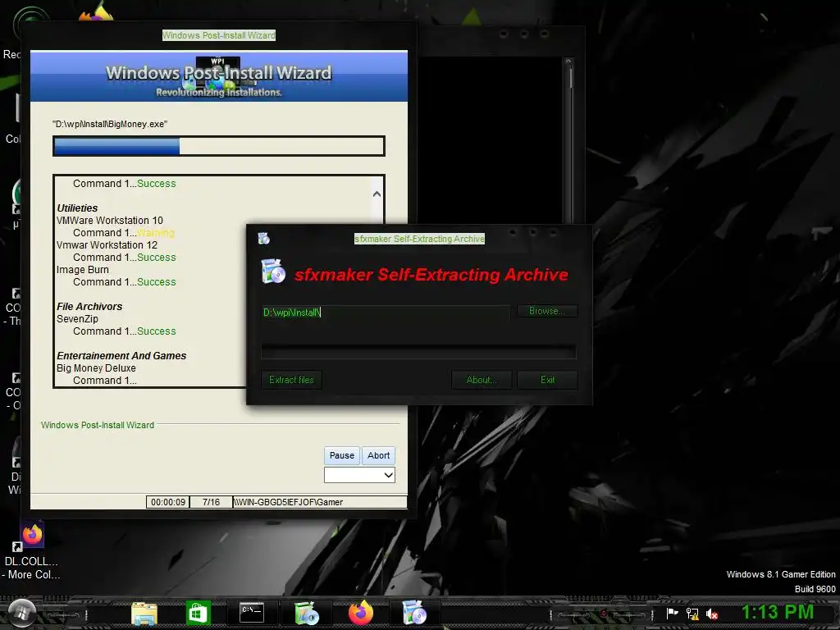Image resolution: width=840 pixels, height=630 pixels.
Task: Click the Windows Post-Install Wizard title bar label
Action: coord(218,35)
